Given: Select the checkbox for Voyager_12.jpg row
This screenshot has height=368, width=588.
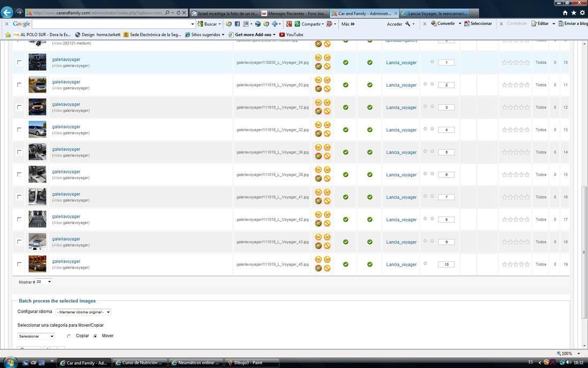Looking at the screenshot, I should [19, 108].
